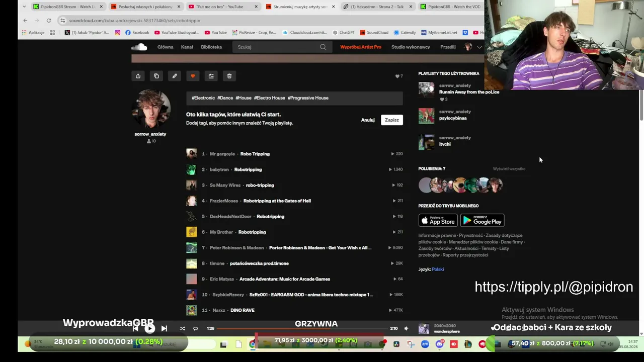This screenshot has height=362, width=644.
Task: Open the PicResize bookmark
Action: click(x=254, y=33)
